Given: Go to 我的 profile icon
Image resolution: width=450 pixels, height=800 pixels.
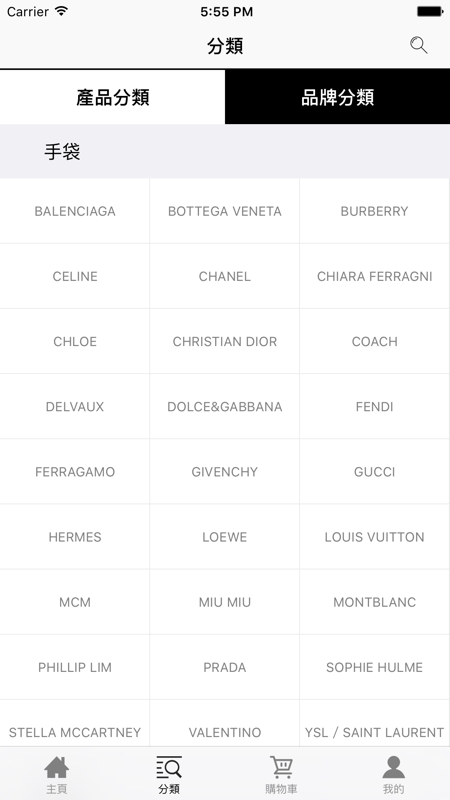Looking at the screenshot, I should (393, 774).
